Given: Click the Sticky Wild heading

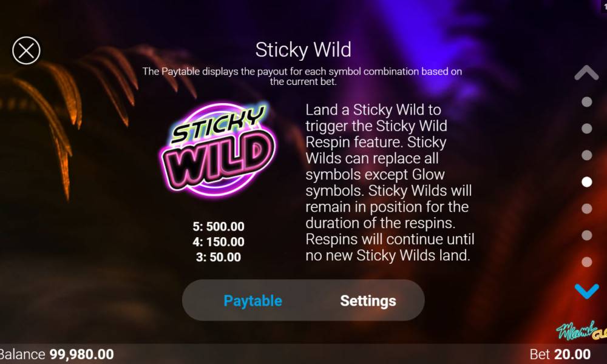Looking at the screenshot, I should (x=303, y=50).
